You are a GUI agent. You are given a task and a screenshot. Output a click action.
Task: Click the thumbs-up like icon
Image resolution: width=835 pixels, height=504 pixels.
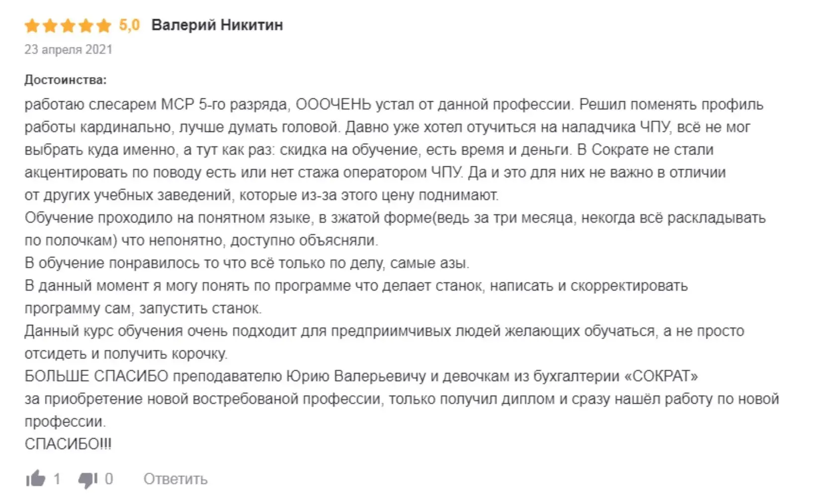[x=35, y=479]
